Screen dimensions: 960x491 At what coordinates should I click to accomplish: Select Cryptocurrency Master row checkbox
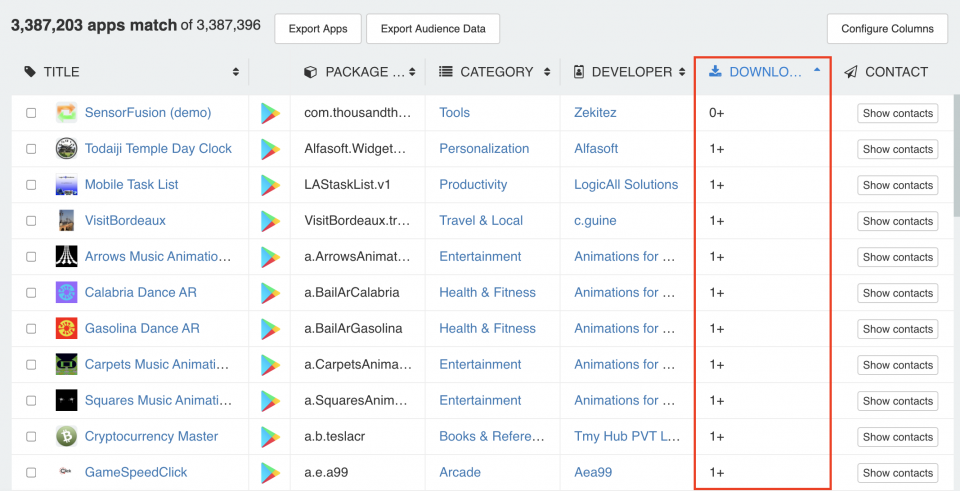pos(31,437)
